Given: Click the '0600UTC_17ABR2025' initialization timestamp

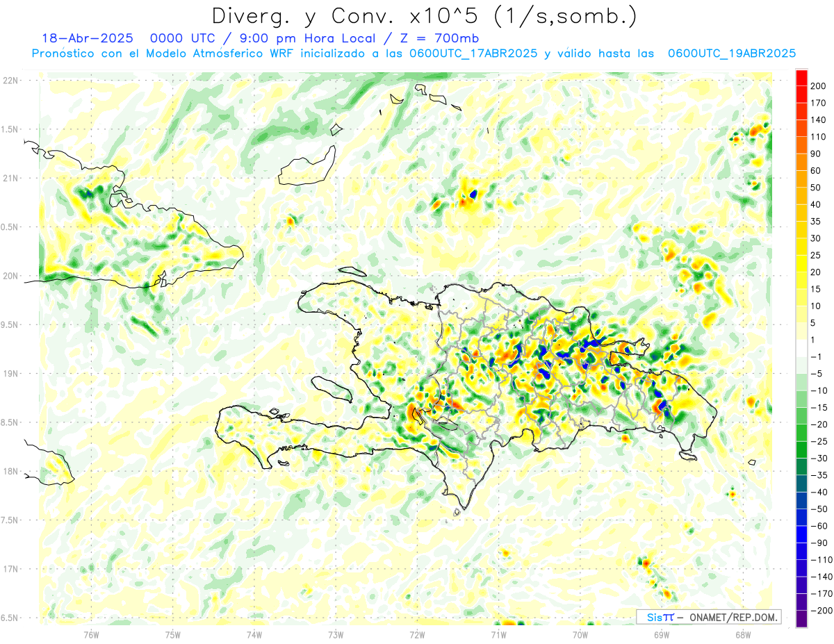Looking at the screenshot, I should tap(473, 53).
